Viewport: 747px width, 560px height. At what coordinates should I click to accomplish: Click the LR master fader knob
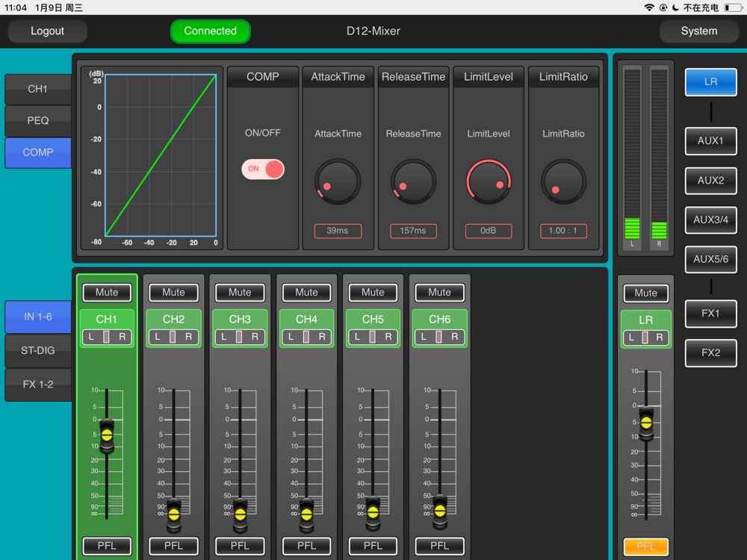coord(646,423)
